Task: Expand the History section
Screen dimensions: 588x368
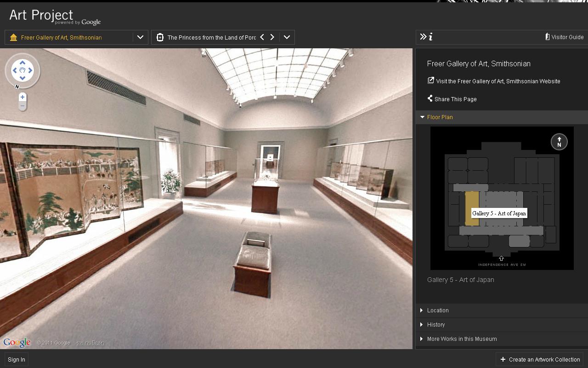Action: 502,325
